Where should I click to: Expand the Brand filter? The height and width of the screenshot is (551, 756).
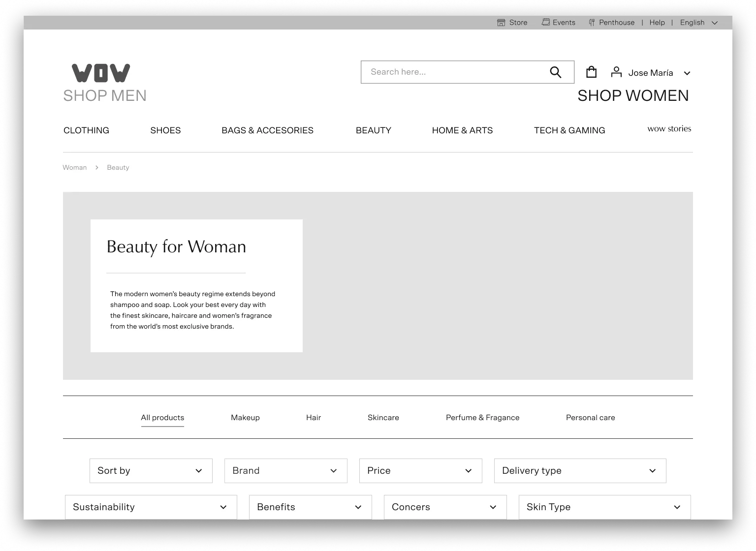click(x=285, y=471)
